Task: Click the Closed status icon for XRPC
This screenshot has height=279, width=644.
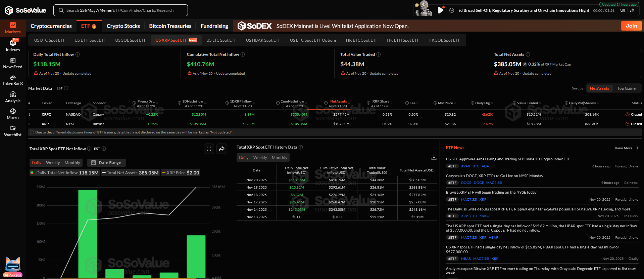Action: point(628,115)
